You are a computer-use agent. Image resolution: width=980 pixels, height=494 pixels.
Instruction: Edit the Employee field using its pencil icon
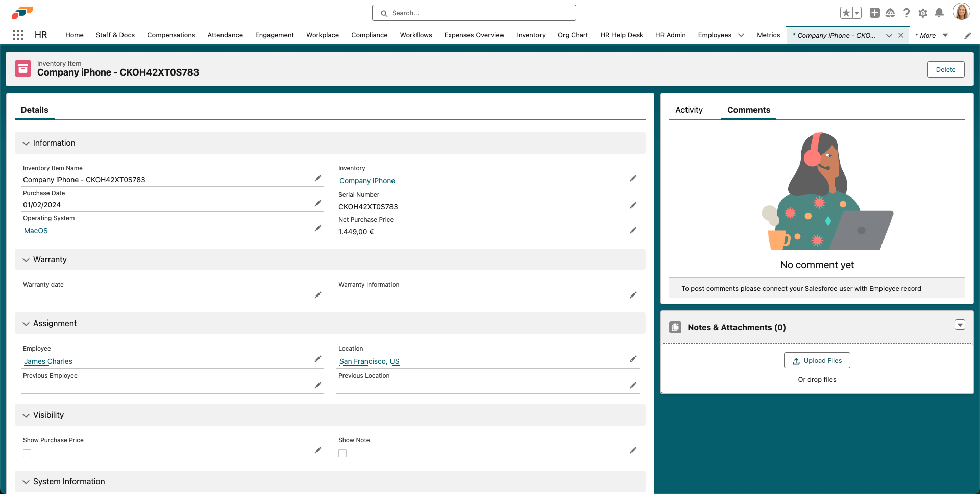tap(318, 359)
